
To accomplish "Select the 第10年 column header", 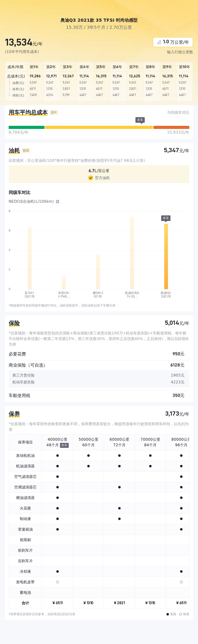I will 184,67.
